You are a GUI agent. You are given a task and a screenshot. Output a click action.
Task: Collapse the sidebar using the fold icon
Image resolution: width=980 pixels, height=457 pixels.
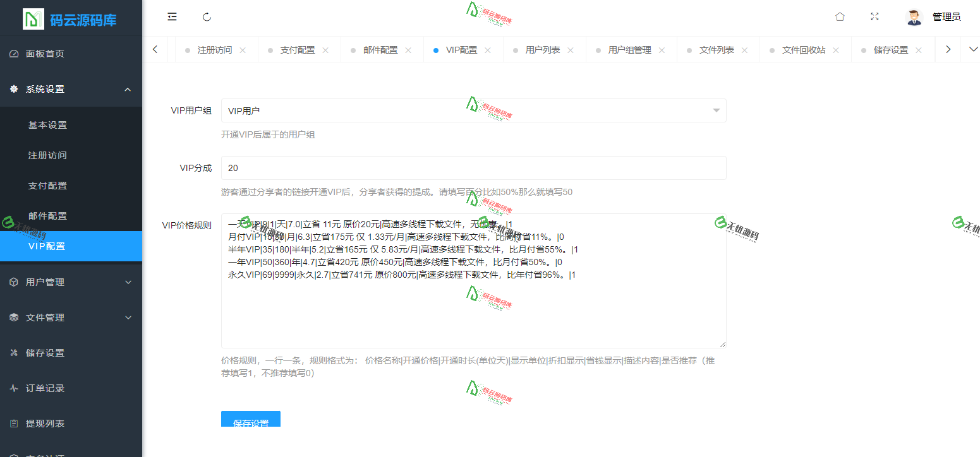172,17
